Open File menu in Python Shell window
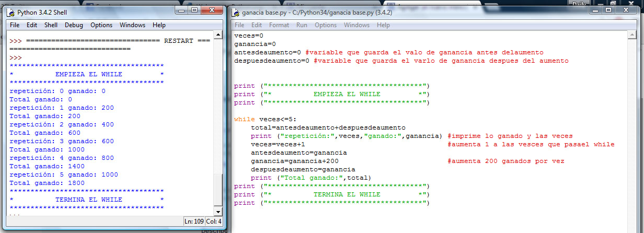The height and width of the screenshot is (233, 644). (x=15, y=25)
